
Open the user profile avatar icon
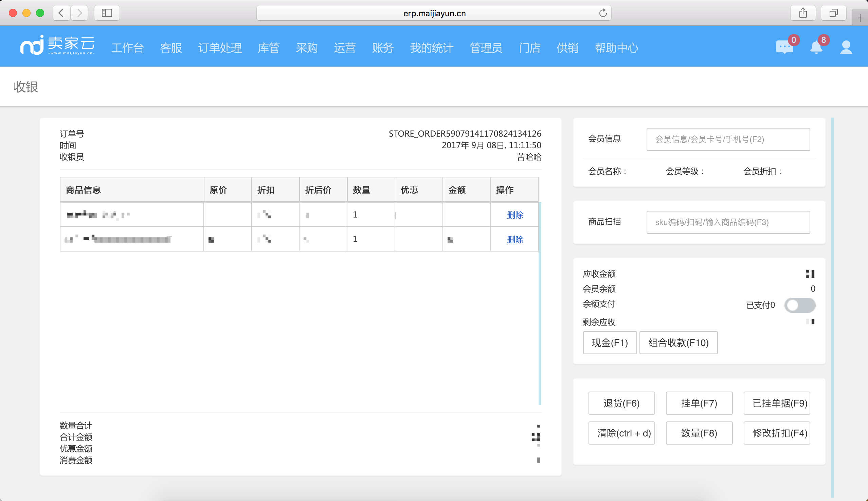coord(846,48)
